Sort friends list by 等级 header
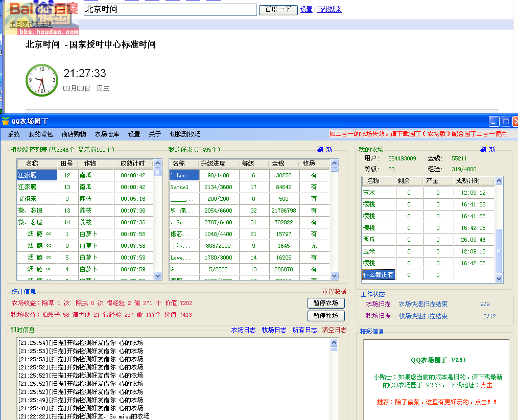The image size is (518, 420). coord(248,164)
